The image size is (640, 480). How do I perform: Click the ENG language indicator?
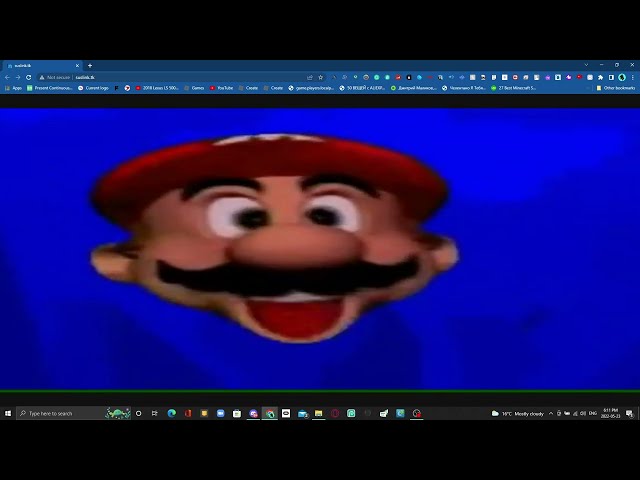(x=593, y=413)
